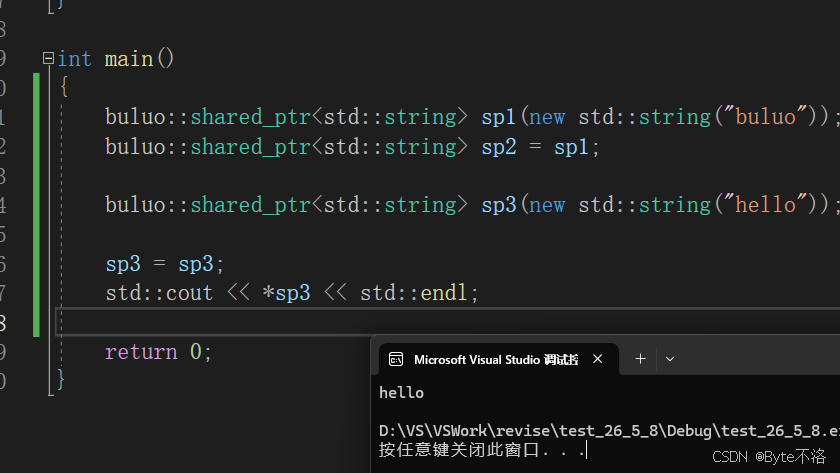This screenshot has width=840, height=473.
Task: Click the sp1 variable in the declaration
Action: point(498,117)
